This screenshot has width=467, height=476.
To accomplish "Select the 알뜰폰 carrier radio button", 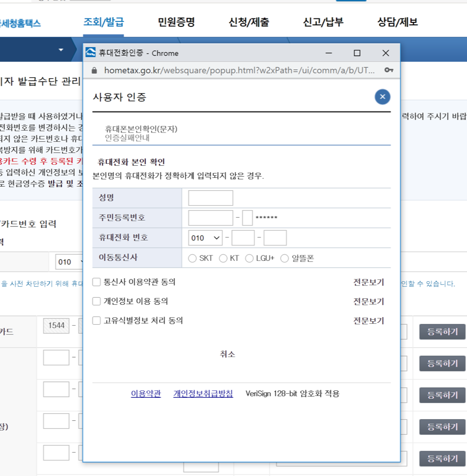I will point(284,258).
